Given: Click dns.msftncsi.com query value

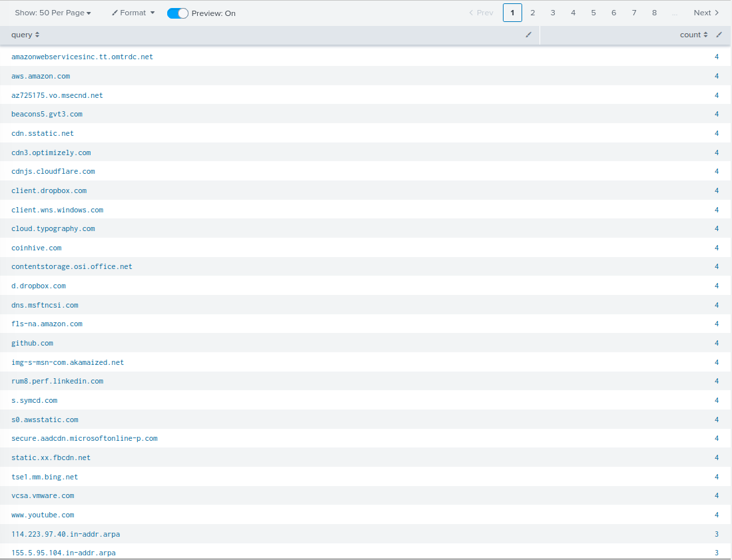Looking at the screenshot, I should [45, 305].
